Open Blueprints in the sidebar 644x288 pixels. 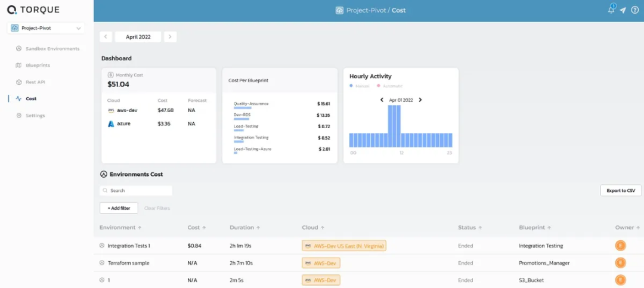point(38,65)
